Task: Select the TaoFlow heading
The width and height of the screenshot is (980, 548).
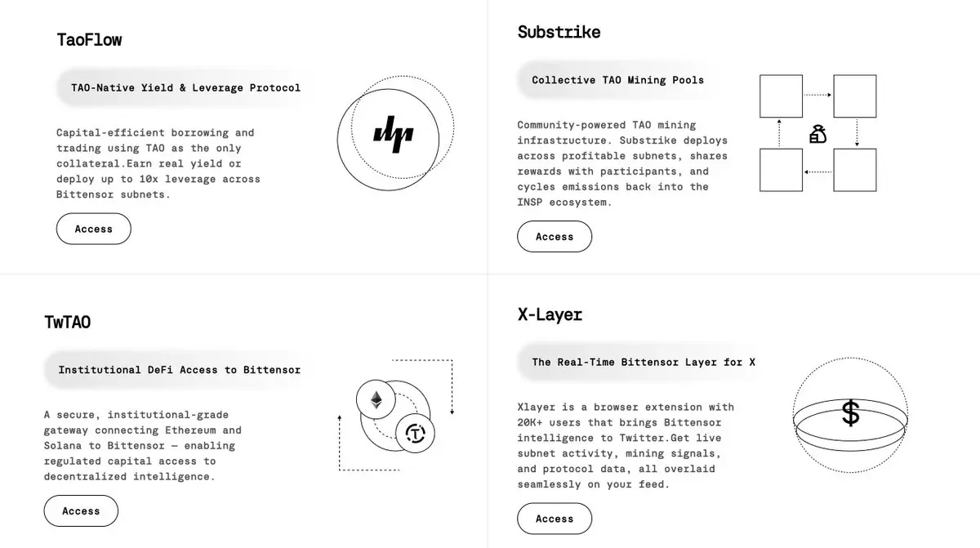Action: pos(89,39)
